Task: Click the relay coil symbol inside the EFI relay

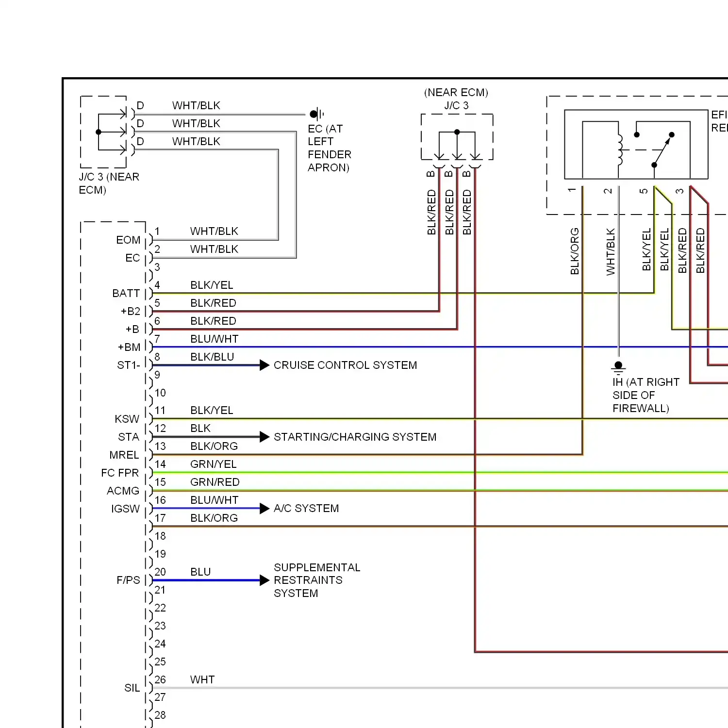Action: (620, 149)
